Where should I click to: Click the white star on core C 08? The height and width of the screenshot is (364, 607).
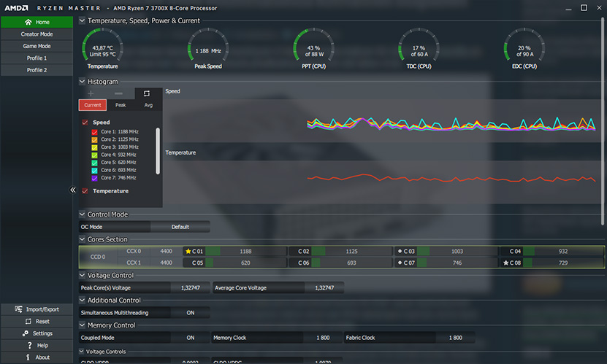pos(505,263)
